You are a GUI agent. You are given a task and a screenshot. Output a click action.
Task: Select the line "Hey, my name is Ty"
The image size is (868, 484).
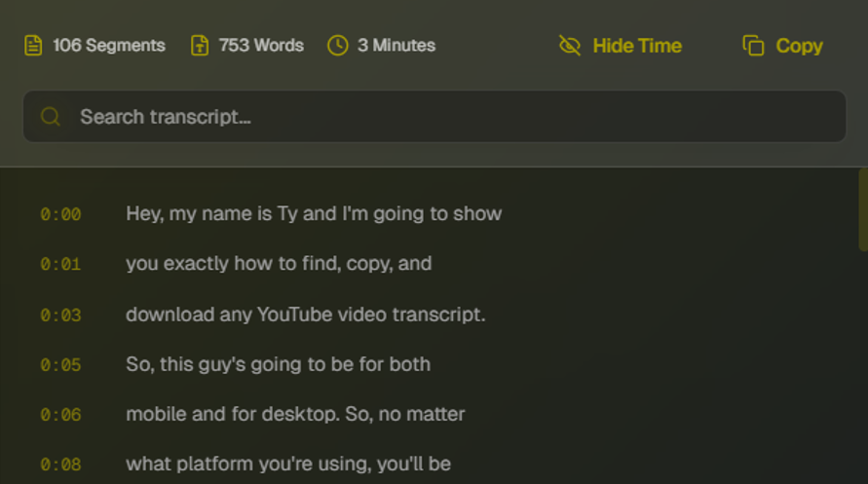point(314,213)
